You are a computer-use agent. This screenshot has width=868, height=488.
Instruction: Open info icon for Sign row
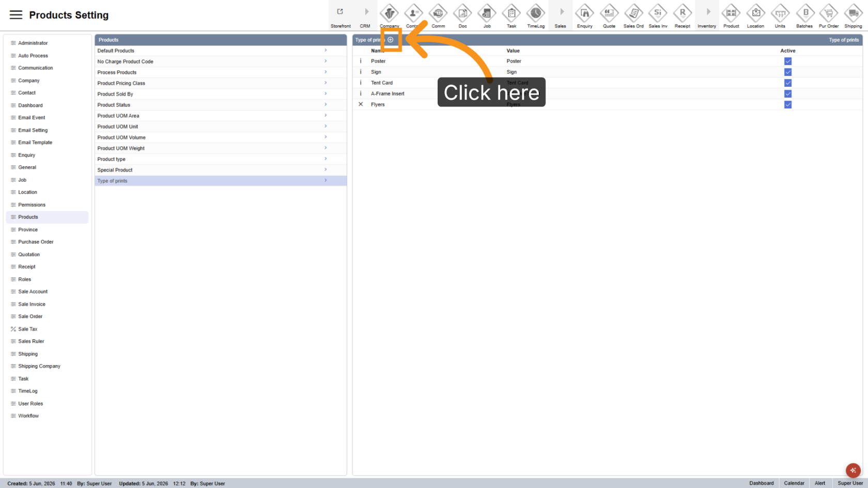[x=361, y=72]
